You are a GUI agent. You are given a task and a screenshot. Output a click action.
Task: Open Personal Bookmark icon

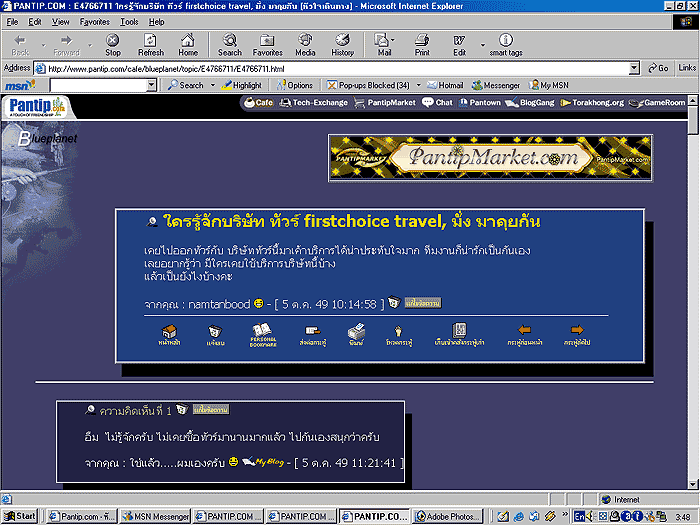[262, 335]
